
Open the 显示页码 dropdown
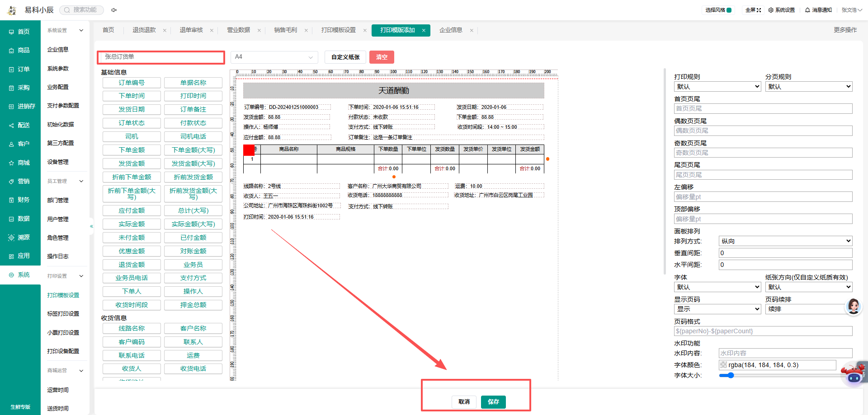[x=718, y=309]
